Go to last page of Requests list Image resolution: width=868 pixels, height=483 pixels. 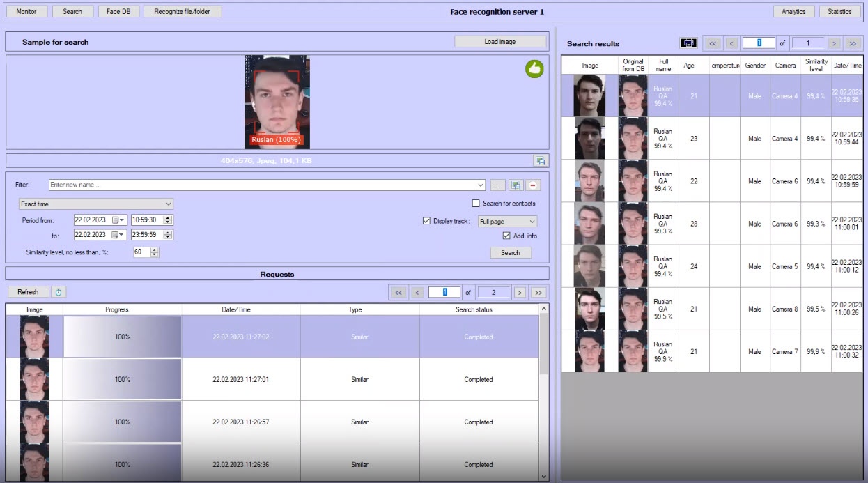point(538,293)
